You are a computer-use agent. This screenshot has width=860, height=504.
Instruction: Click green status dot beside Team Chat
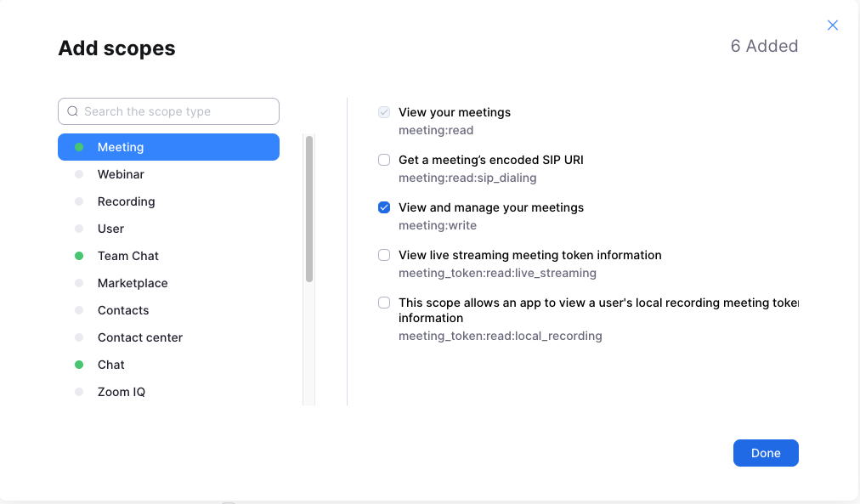coord(79,256)
